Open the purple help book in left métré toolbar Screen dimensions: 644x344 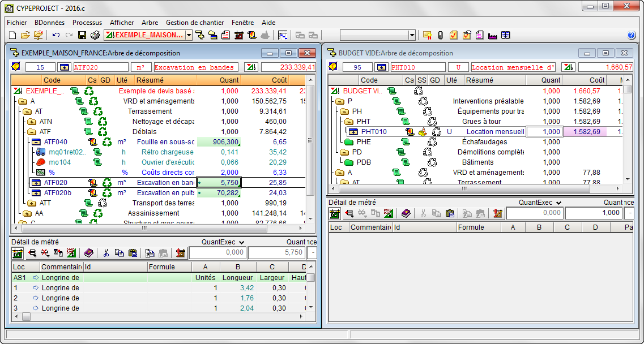click(x=89, y=253)
